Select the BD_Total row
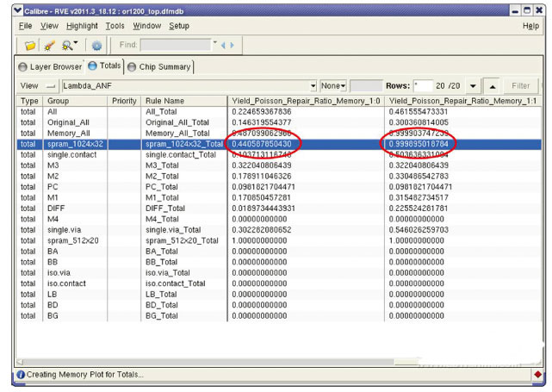Screen dimensions: 552x392 pyautogui.click(x=279, y=305)
